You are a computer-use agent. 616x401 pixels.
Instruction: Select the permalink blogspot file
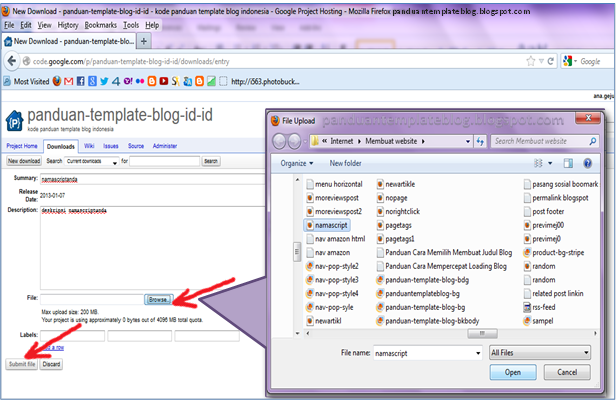pyautogui.click(x=556, y=198)
